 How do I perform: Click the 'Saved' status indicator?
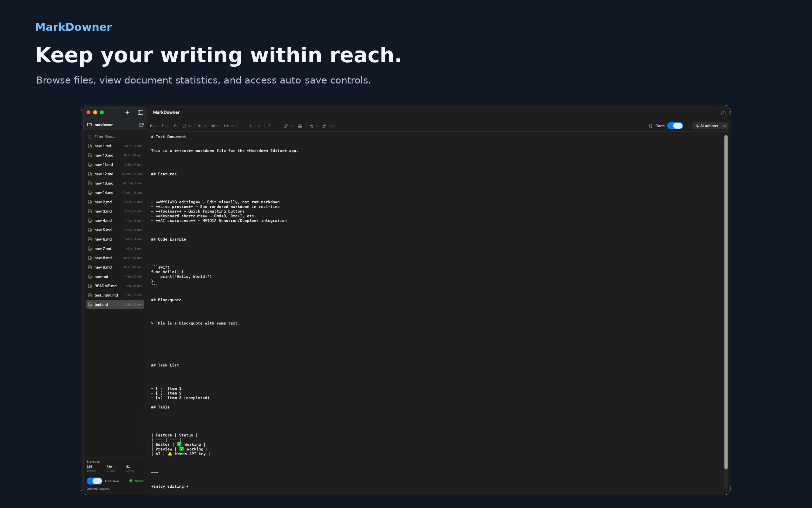point(137,481)
